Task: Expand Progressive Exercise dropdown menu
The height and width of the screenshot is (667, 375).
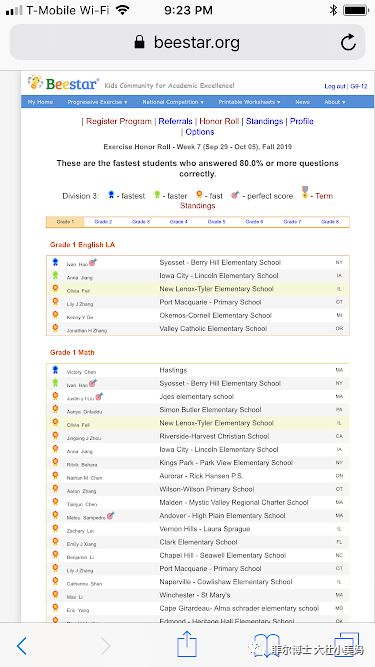Action: [x=97, y=102]
